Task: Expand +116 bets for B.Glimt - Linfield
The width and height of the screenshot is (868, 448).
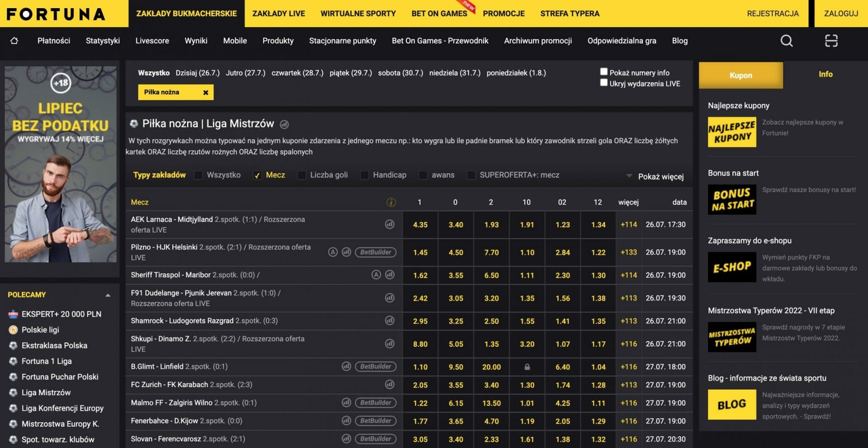Action: point(629,367)
